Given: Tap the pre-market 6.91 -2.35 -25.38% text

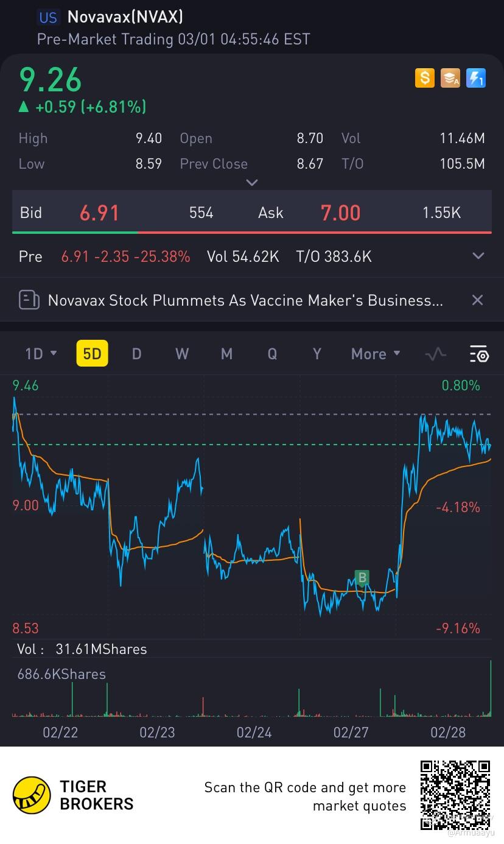Looking at the screenshot, I should pyautogui.click(x=125, y=256).
